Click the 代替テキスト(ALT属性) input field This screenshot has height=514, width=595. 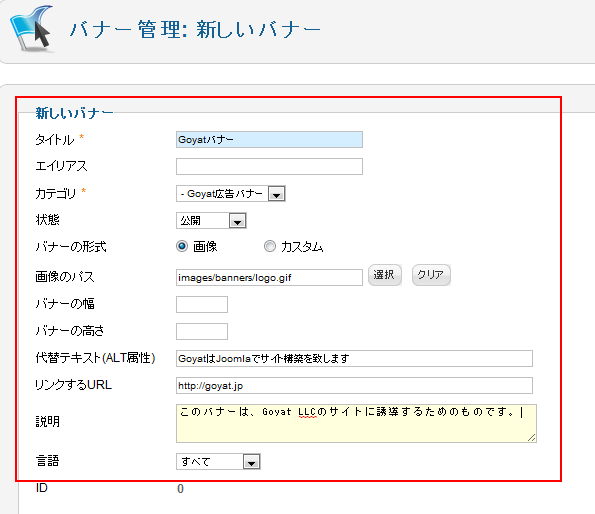pyautogui.click(x=354, y=358)
